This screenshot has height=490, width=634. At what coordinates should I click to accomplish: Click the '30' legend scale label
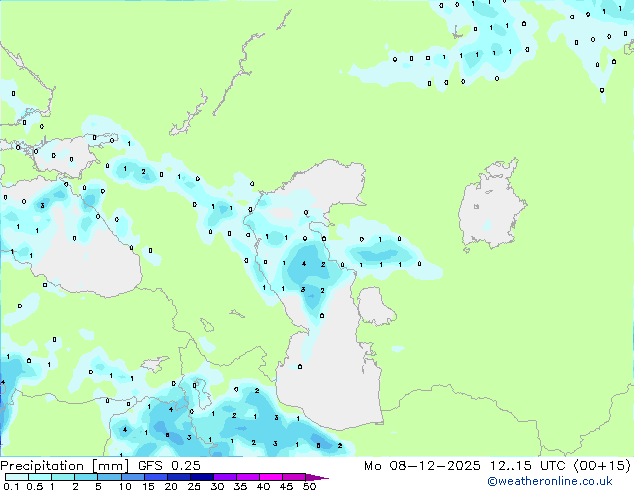point(217,486)
